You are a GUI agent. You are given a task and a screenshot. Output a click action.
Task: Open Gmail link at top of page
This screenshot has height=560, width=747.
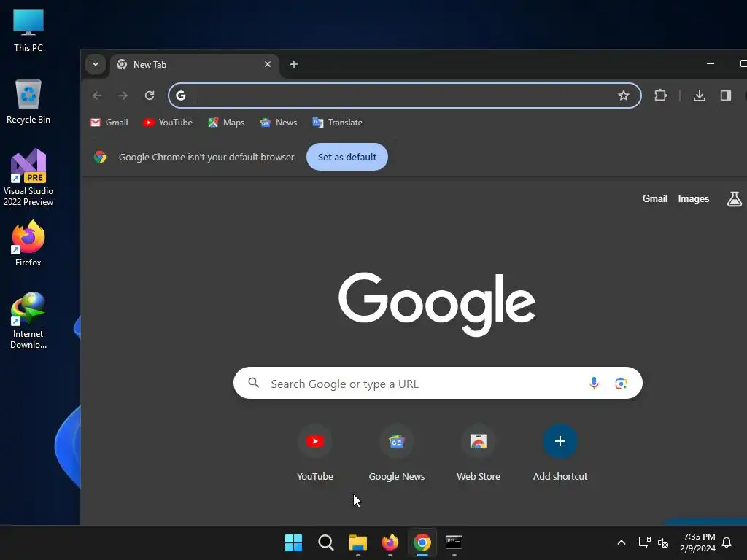point(654,198)
